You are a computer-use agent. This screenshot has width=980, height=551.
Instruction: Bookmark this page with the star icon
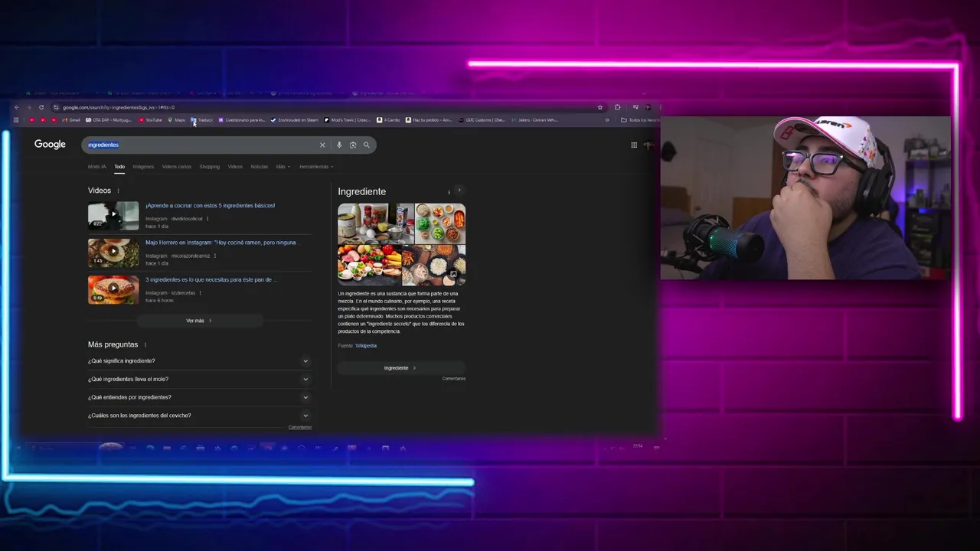coord(600,107)
